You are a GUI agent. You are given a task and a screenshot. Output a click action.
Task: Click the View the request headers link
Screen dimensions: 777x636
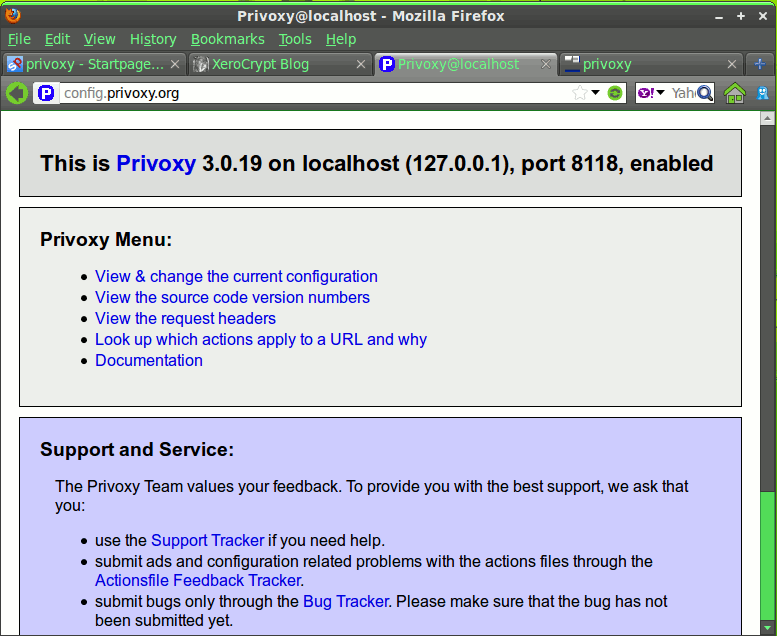click(185, 318)
